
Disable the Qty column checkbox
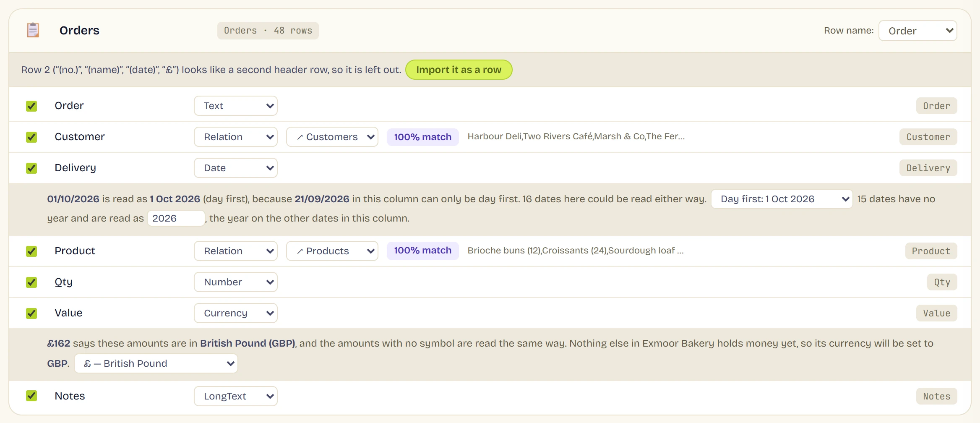pos(31,282)
